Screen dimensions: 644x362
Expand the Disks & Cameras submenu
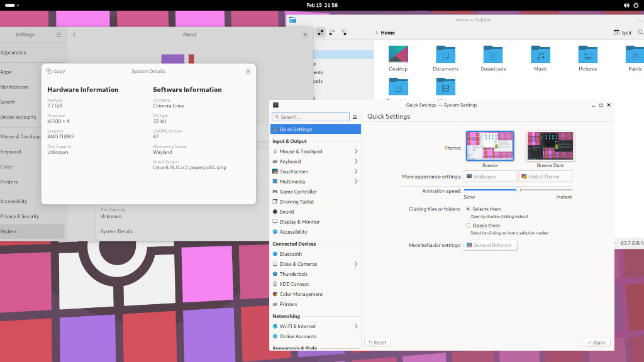356,264
